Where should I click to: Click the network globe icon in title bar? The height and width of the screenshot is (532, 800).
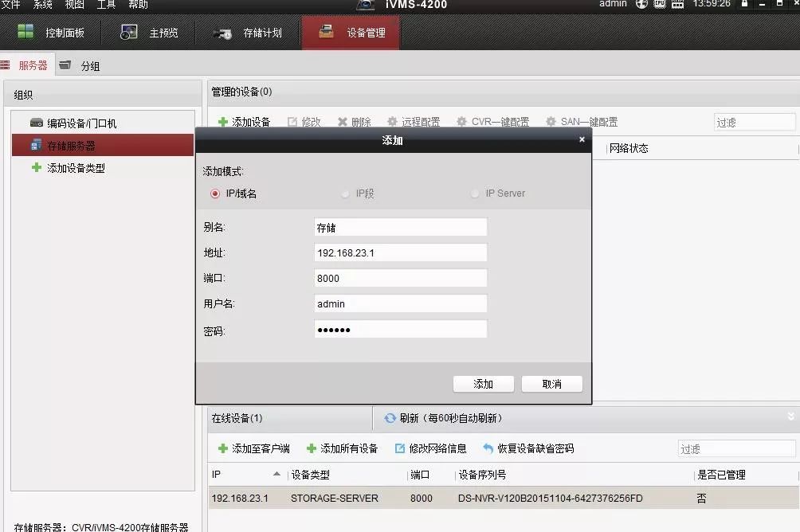[641, 4]
